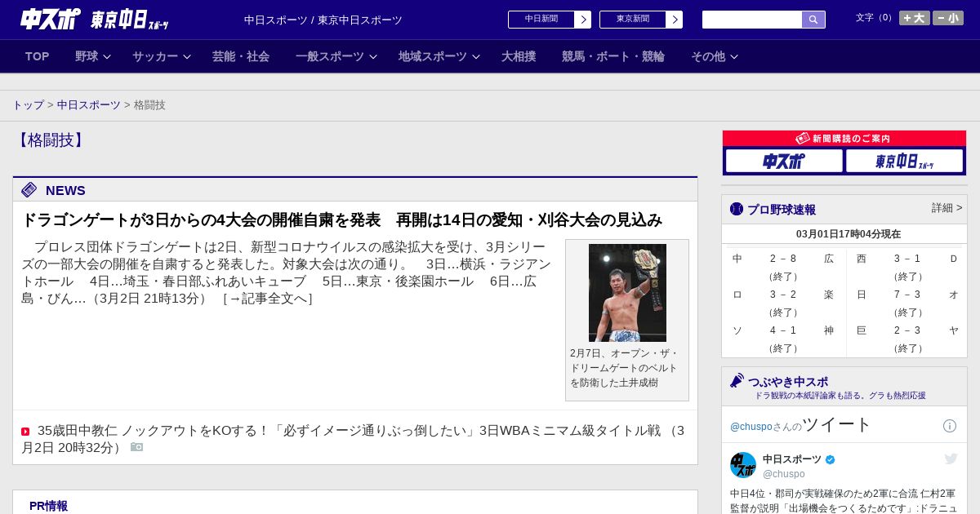Image resolution: width=980 pixels, height=514 pixels.
Task: Open the その他 menu
Action: click(708, 56)
